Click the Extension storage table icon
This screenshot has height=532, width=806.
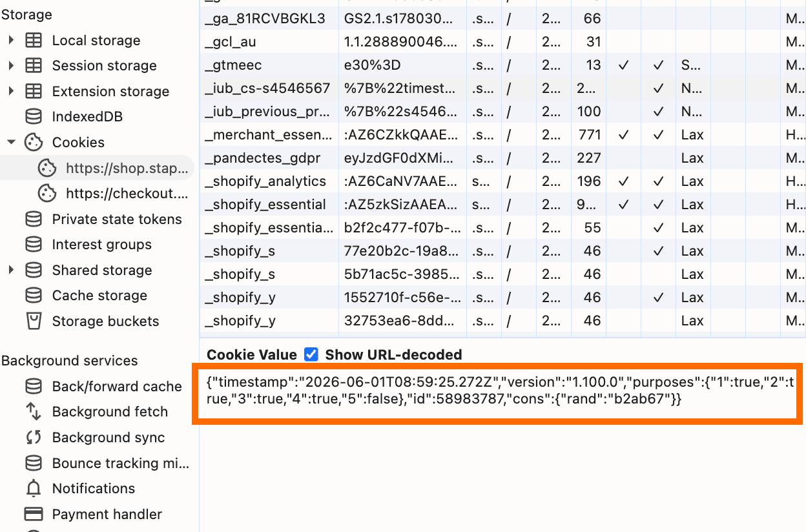coord(34,92)
